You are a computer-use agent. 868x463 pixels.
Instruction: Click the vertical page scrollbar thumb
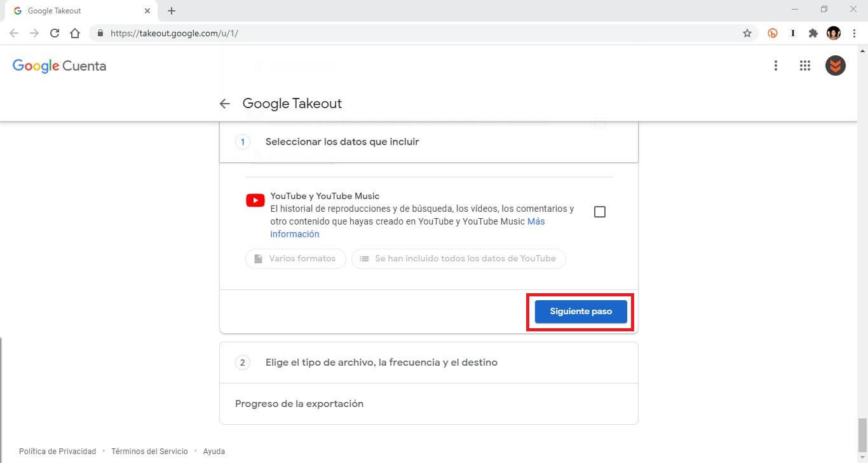pos(863,435)
